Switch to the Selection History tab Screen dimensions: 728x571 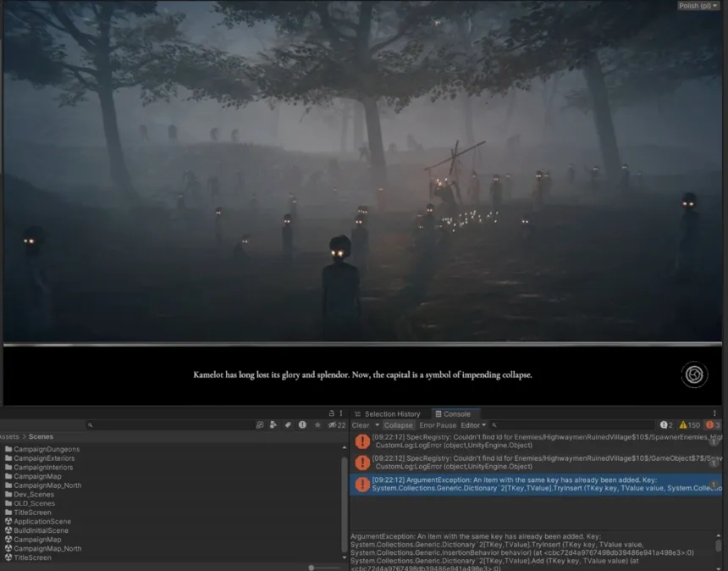[388, 414]
